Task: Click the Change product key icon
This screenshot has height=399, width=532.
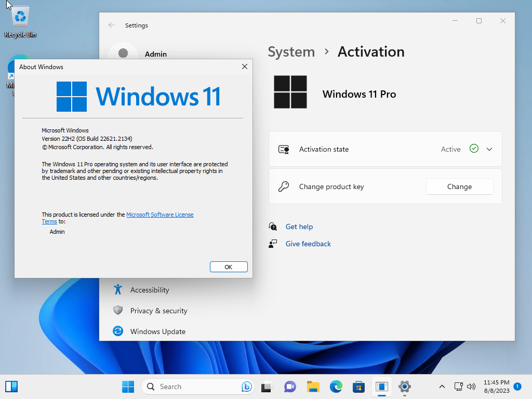Action: click(284, 187)
